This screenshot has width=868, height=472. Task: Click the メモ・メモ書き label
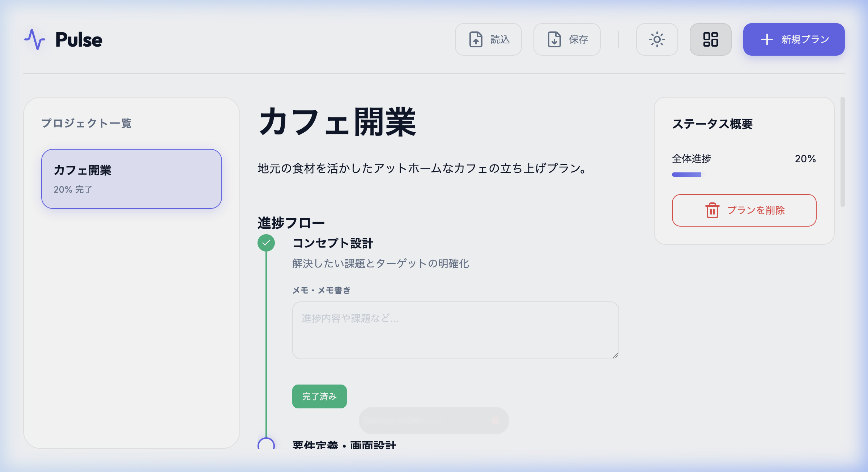pyautogui.click(x=322, y=290)
